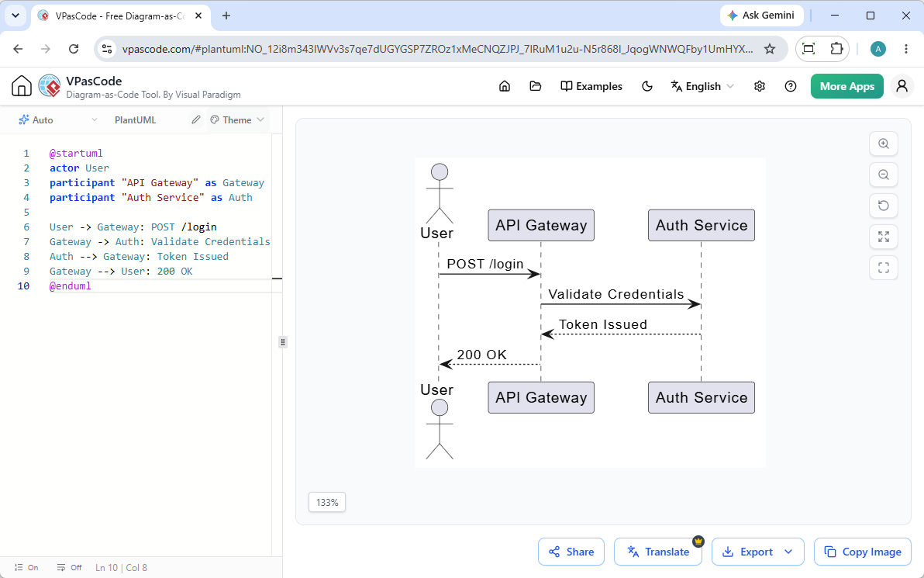Close the VPasCode browser tab

coord(198,16)
